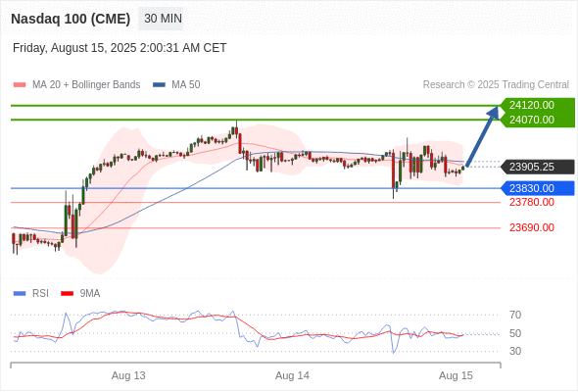The height and width of the screenshot is (392, 578).
Task: Click the MA 50 blue legend swatch
Action: 159,85
